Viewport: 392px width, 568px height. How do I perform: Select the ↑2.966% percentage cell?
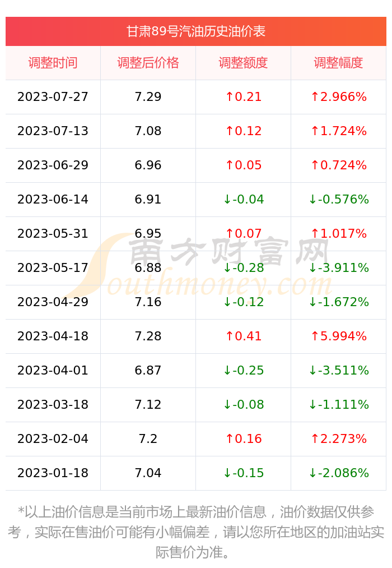click(x=338, y=96)
